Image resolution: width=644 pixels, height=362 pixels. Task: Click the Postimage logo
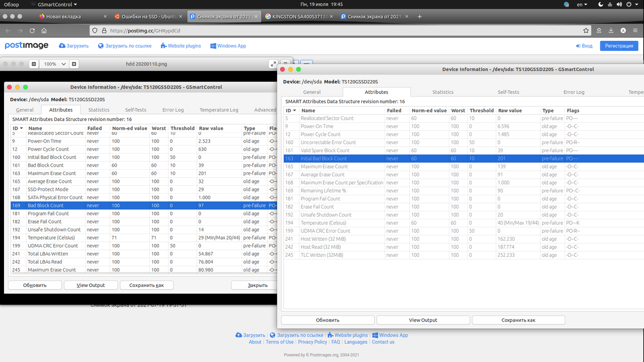(x=27, y=46)
